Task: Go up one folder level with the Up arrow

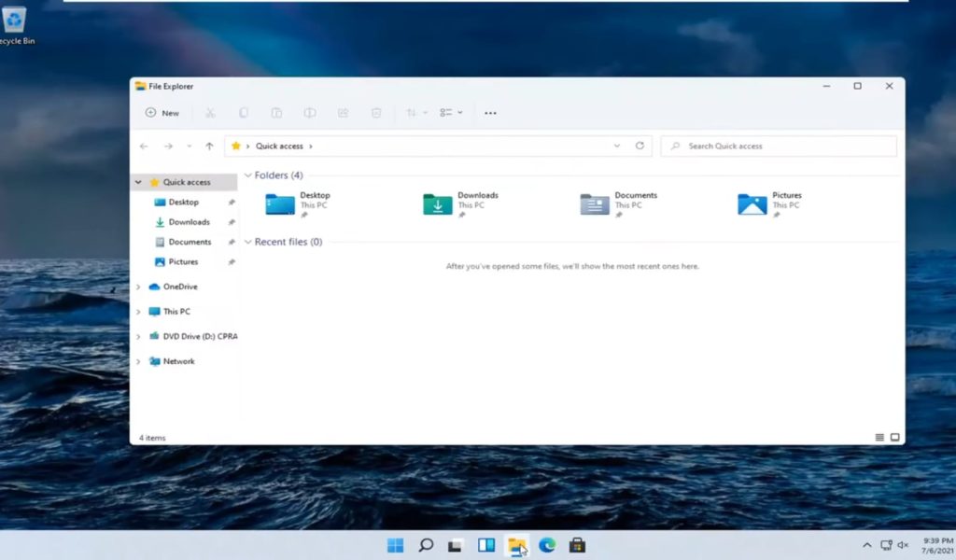Action: point(209,146)
